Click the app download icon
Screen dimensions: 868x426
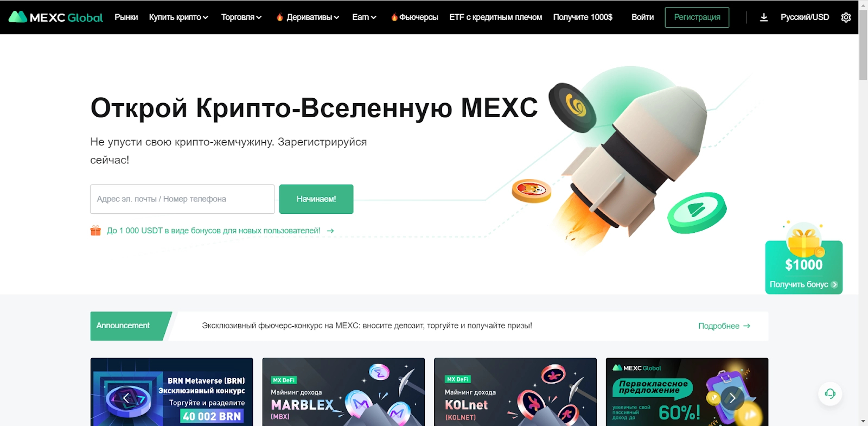[764, 17]
